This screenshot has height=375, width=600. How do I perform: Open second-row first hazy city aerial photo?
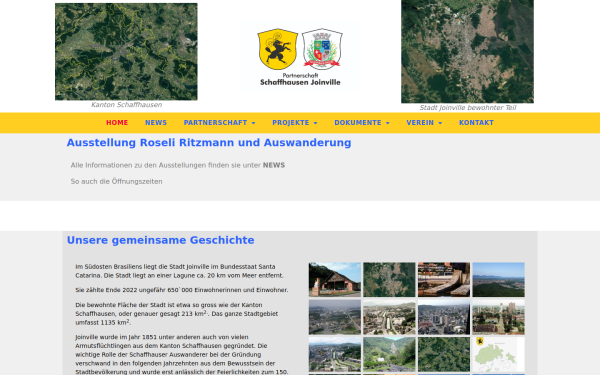pyautogui.click(x=335, y=317)
